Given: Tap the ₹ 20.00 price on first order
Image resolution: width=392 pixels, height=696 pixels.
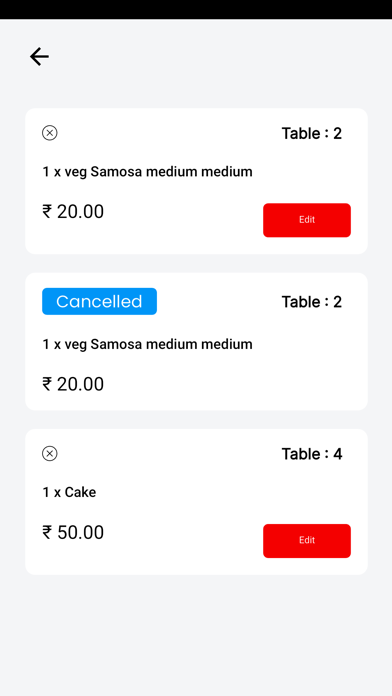Looking at the screenshot, I should [x=73, y=212].
